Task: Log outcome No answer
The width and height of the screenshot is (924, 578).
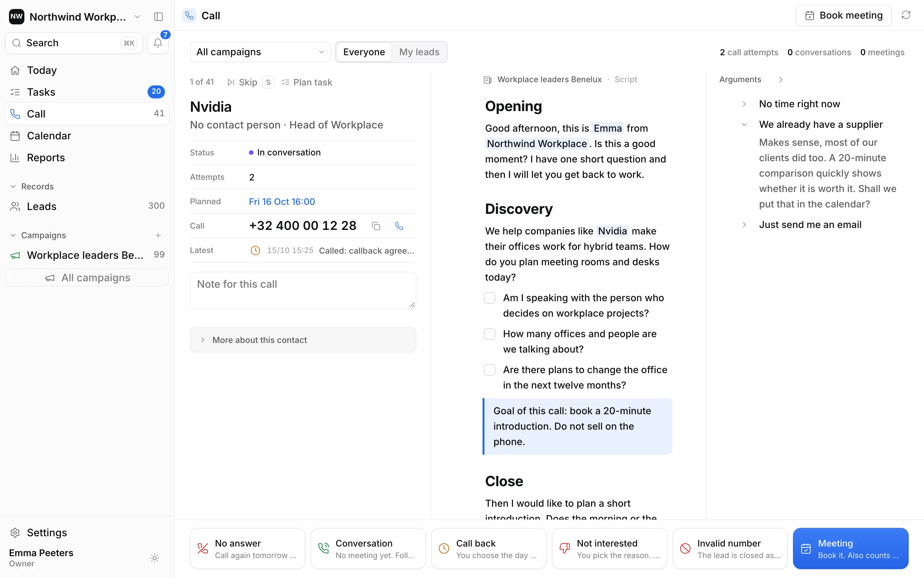Action: pos(247,548)
